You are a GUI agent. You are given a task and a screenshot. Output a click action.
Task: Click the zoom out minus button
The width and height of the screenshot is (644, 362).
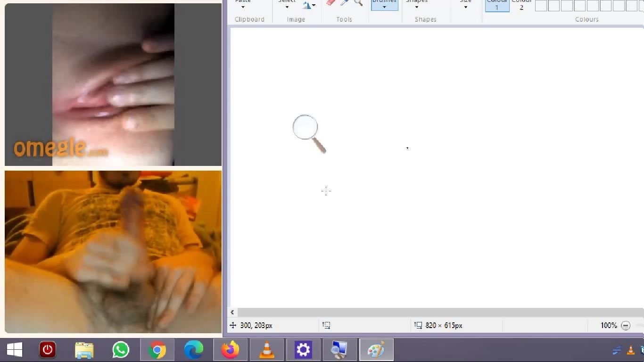coord(626,325)
